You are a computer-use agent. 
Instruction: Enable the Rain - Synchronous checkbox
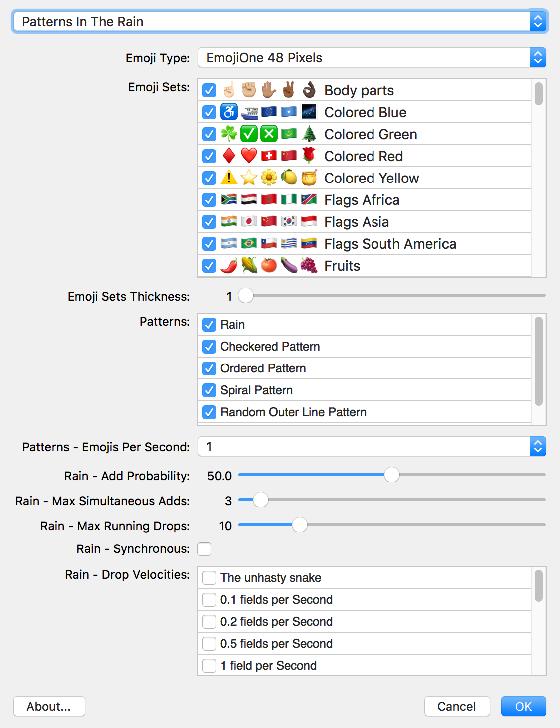pyautogui.click(x=204, y=549)
